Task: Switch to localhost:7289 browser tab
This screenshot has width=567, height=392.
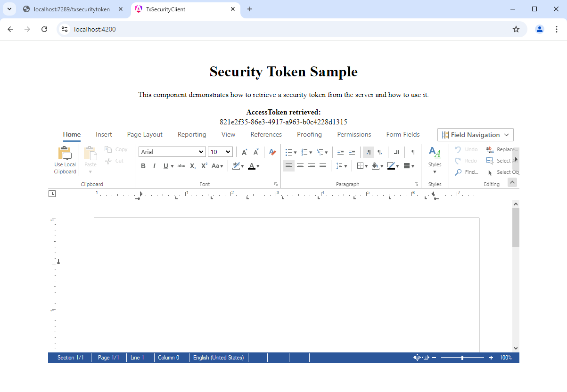Action: click(72, 9)
